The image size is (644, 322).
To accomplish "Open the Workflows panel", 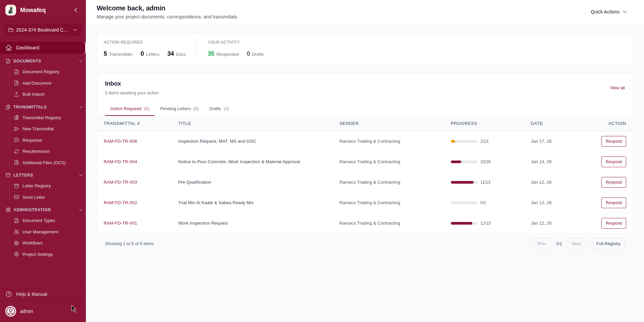I will (x=33, y=243).
